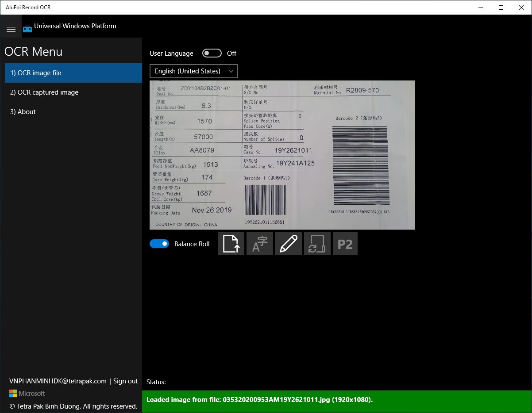
Task: Click the pencil edit icon
Action: [x=289, y=244]
